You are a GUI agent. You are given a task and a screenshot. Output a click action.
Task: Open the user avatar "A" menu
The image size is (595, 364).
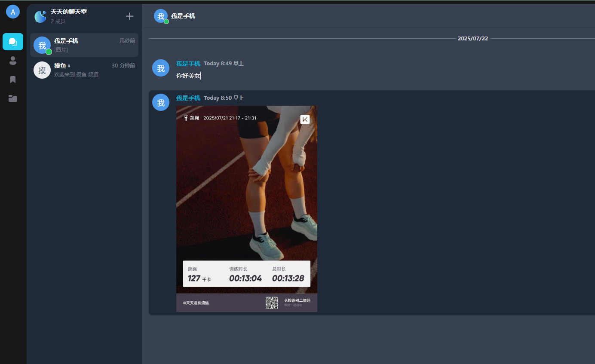click(13, 12)
